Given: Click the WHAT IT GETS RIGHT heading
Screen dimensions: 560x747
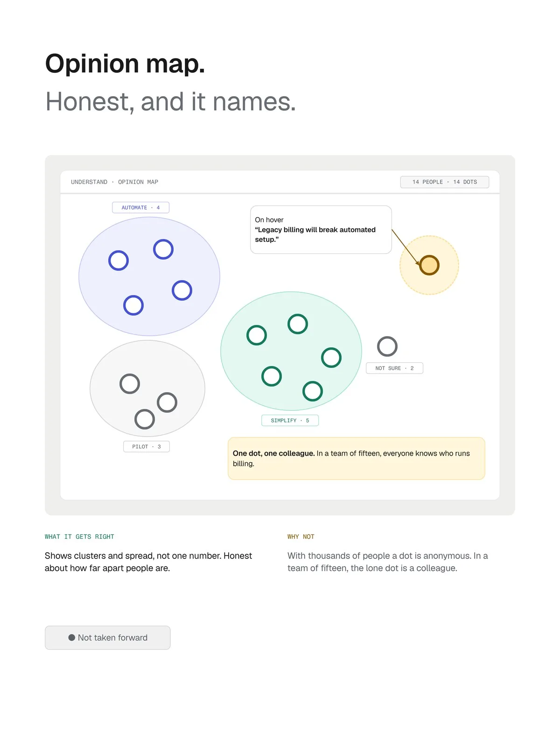Looking at the screenshot, I should [79, 537].
